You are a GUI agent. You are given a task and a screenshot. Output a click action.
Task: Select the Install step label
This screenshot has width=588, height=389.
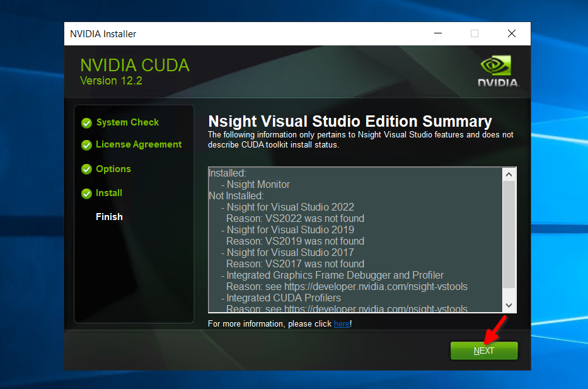109,193
